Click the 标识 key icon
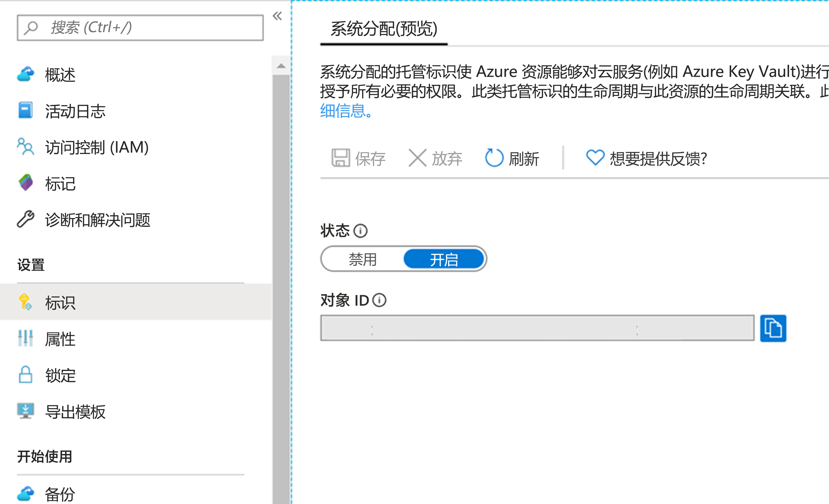Screen dimensions: 829x504 click(26, 302)
